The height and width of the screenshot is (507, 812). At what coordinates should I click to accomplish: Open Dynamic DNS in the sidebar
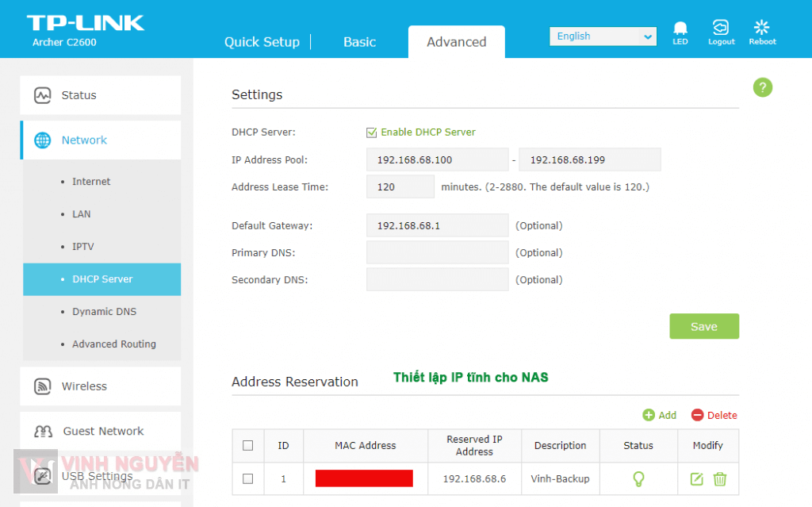click(x=104, y=312)
